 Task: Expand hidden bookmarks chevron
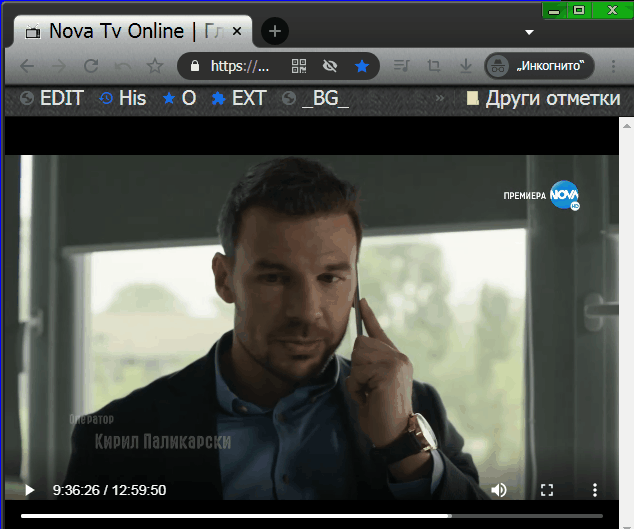(440, 98)
